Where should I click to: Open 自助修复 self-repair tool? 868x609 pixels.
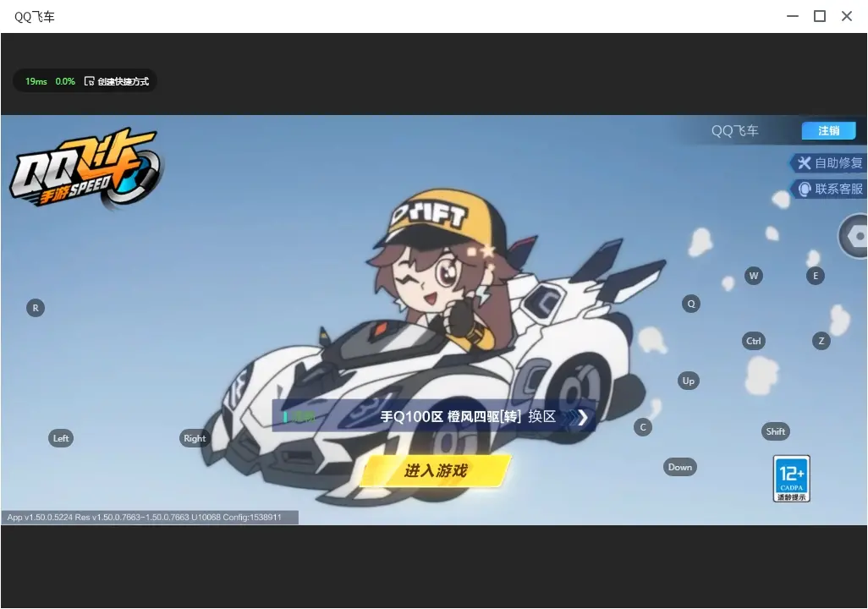click(829, 162)
